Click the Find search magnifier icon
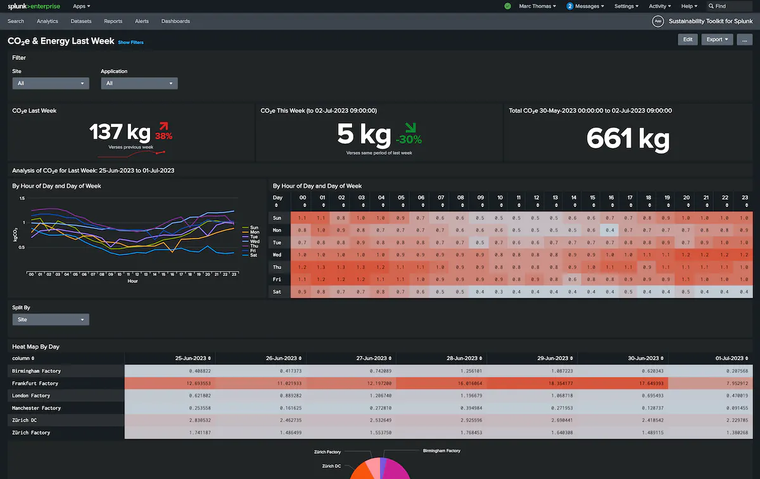 711,6
